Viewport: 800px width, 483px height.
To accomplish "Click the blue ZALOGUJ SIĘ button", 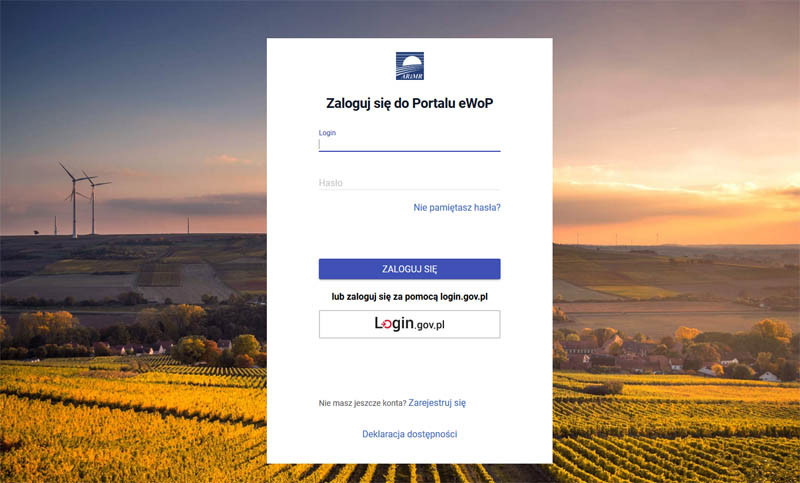I will [410, 269].
